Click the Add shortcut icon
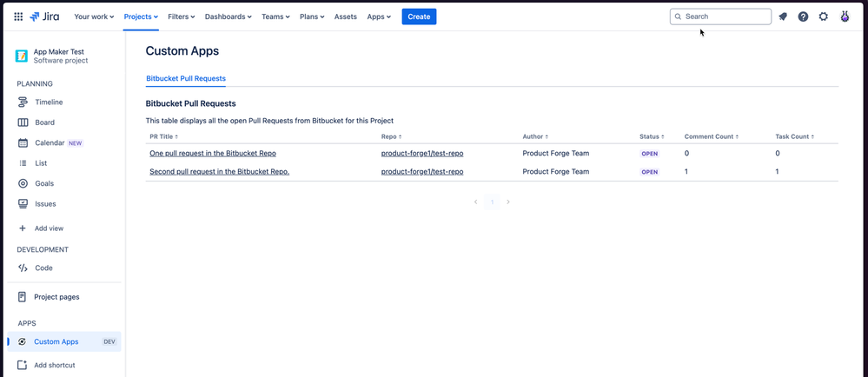The height and width of the screenshot is (377, 868). [22, 365]
